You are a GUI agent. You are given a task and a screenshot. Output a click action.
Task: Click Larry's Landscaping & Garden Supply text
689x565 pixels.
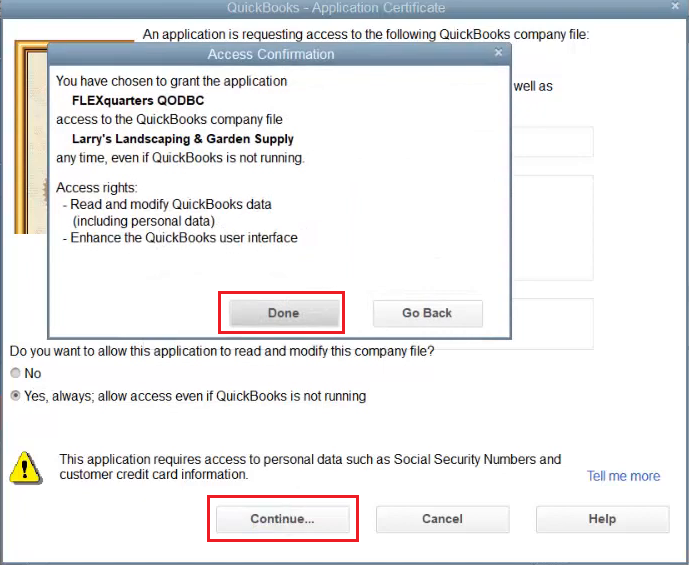coord(182,139)
